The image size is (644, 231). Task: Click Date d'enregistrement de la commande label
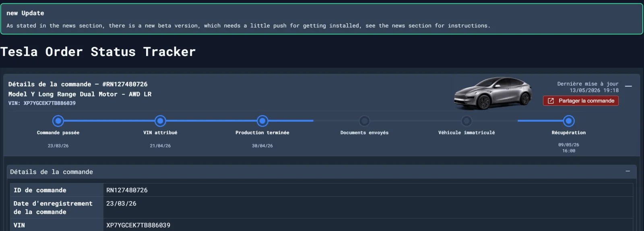click(53, 208)
